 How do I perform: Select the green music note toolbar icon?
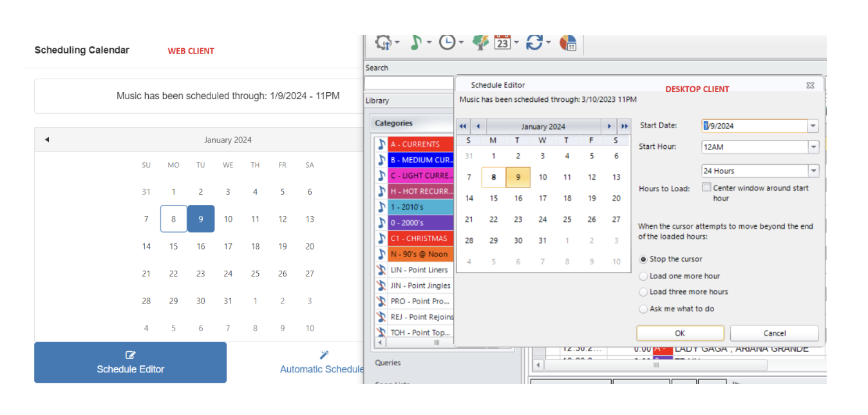[416, 43]
